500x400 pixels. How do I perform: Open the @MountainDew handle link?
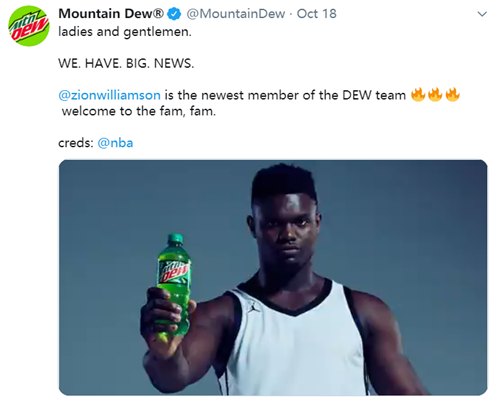236,14
